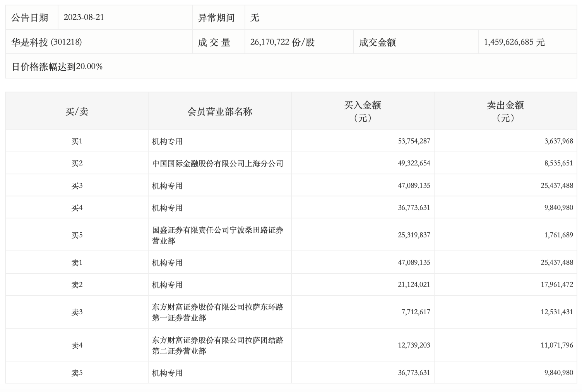
Task: Select 国盛证券有限责任公司宁波桑田路证券营业部 cell
Action: (x=217, y=235)
